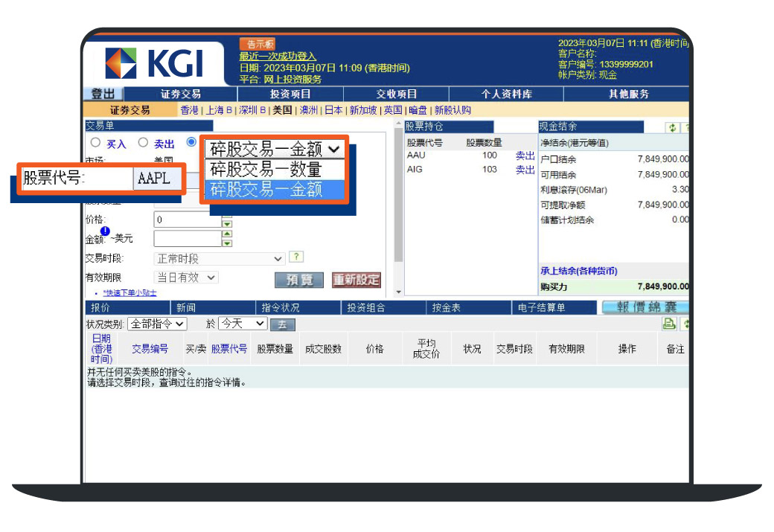The height and width of the screenshot is (532, 774).
Task: Click the KGI logo
Action: (155, 63)
